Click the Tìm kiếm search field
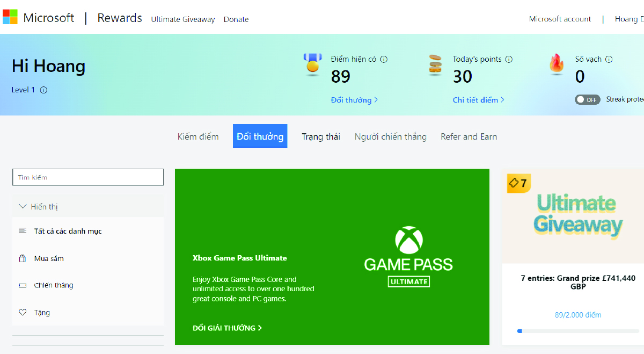The width and height of the screenshot is (644, 354). pyautogui.click(x=87, y=177)
